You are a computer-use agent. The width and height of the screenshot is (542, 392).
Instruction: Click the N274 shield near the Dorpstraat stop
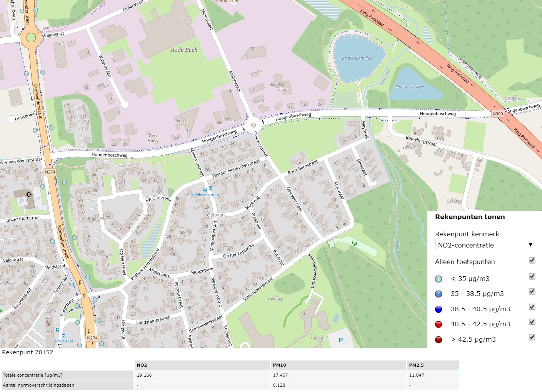92,338
